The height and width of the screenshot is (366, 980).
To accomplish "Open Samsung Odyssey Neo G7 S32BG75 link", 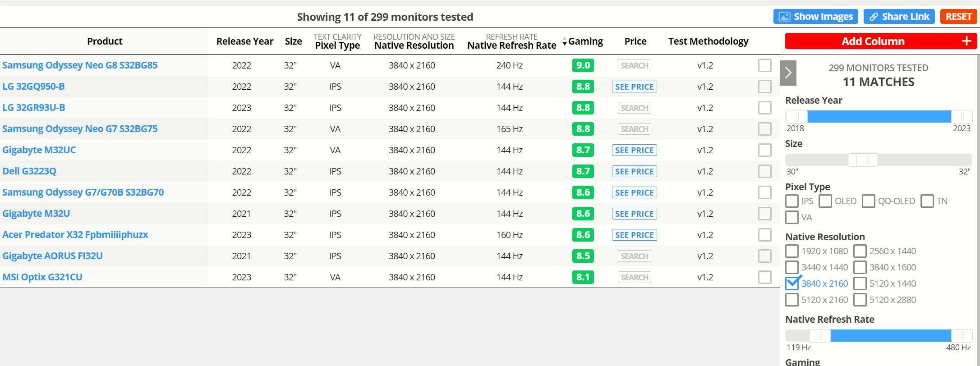I will point(80,129).
